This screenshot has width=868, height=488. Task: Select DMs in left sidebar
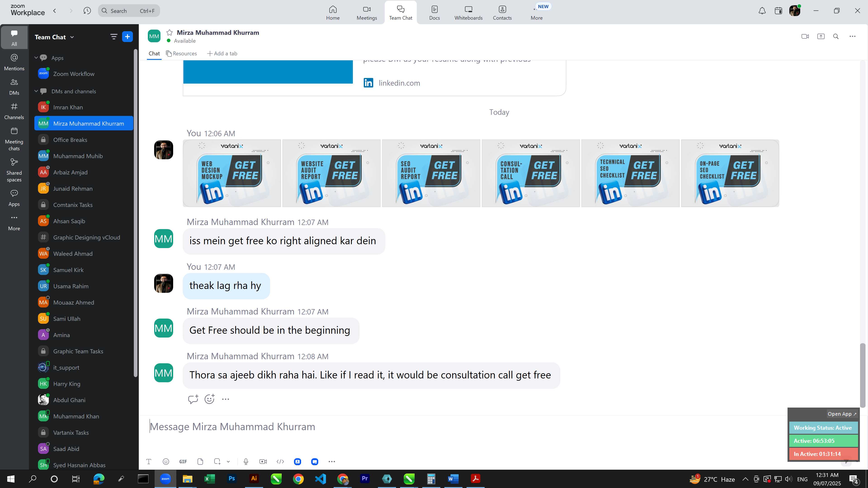point(14,87)
